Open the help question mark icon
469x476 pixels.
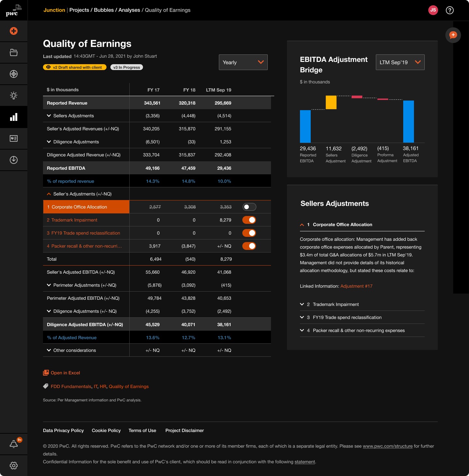450,10
